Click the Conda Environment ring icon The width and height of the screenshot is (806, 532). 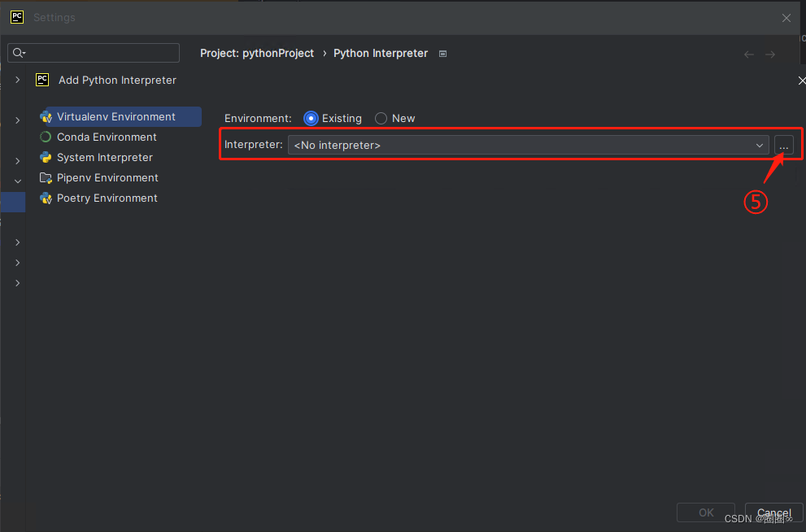click(x=46, y=137)
